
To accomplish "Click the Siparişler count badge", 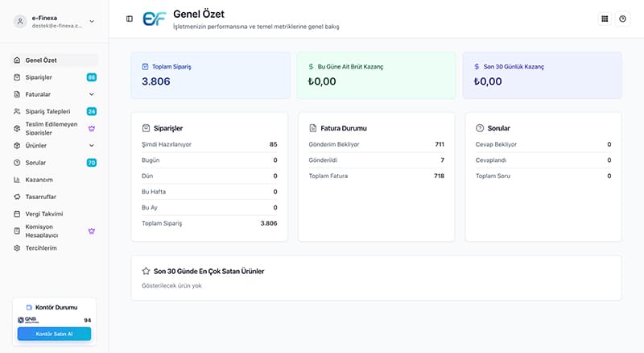I will click(92, 77).
